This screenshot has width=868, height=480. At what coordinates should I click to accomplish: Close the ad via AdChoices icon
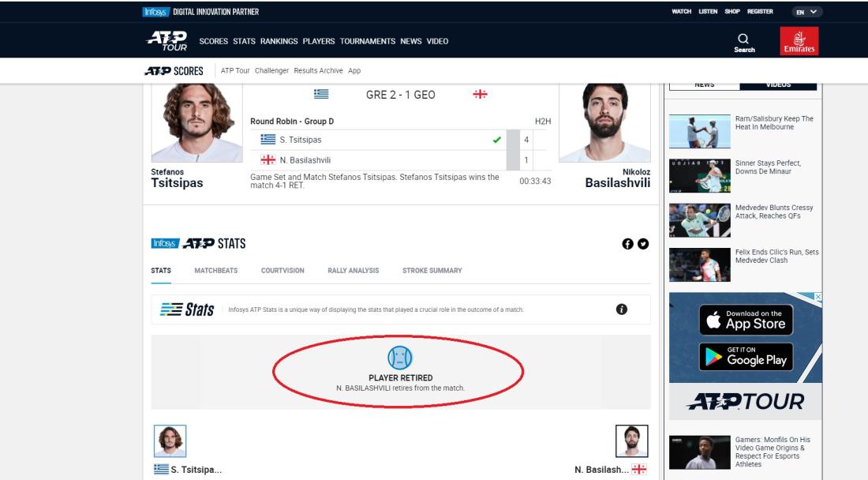click(x=817, y=298)
